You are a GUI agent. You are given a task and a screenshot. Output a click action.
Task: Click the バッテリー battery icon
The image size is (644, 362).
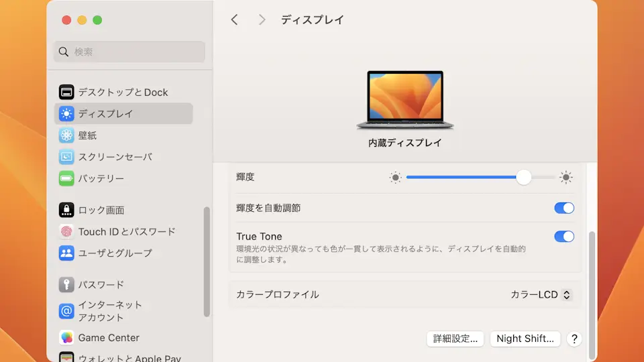(66, 178)
